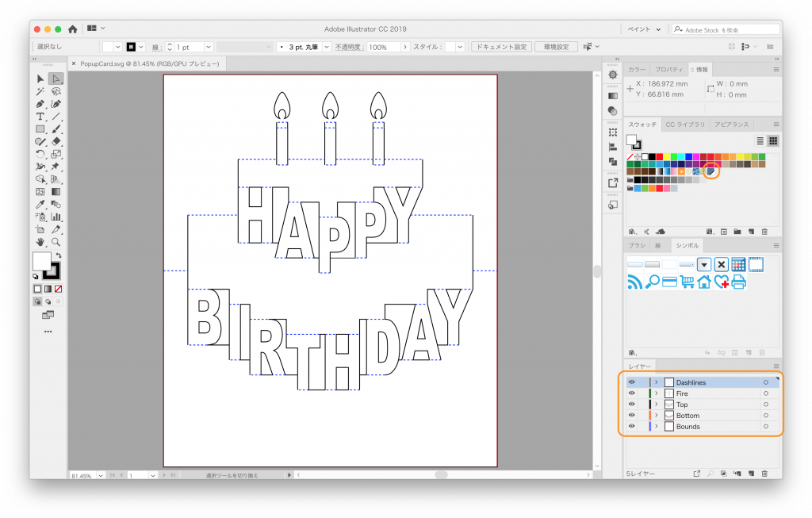Viewport: 812px width, 518px height.
Task: Select the Zoom tool in the toolbar
Action: point(56,241)
